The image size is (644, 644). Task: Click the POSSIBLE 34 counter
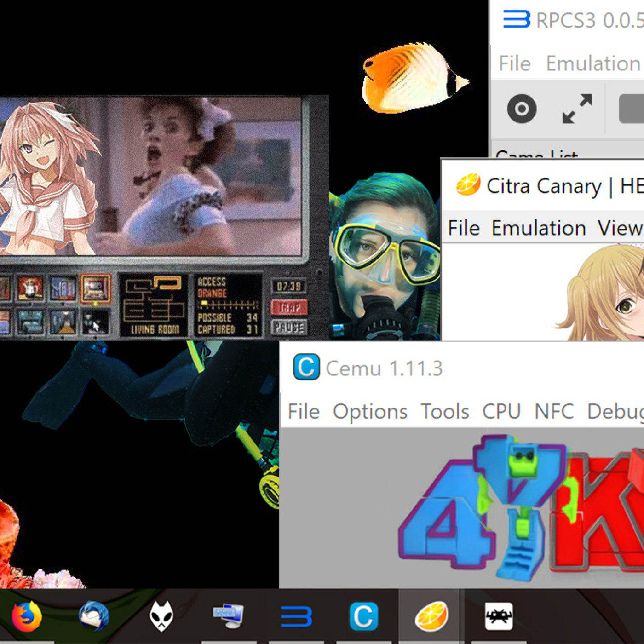[x=228, y=318]
